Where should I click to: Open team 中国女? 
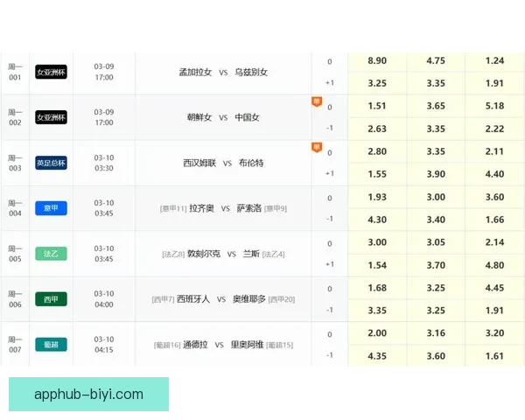(247, 117)
